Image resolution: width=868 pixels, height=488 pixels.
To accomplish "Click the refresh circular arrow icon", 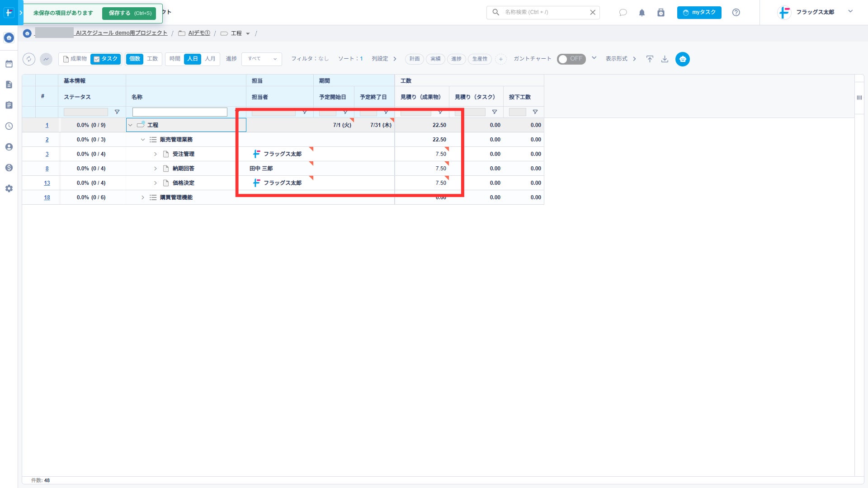I will [29, 59].
